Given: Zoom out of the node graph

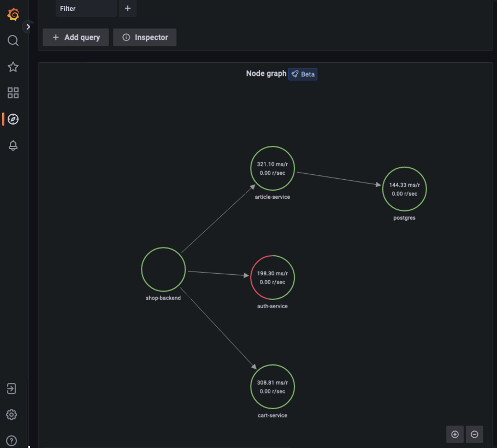Looking at the screenshot, I should click(x=474, y=434).
